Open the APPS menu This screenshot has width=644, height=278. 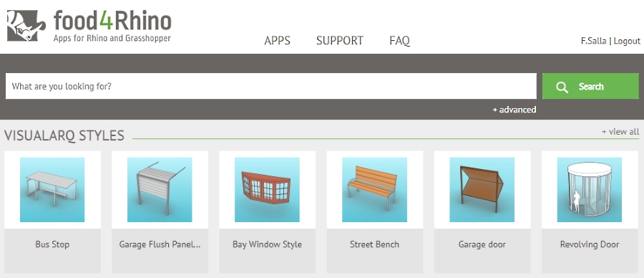[277, 41]
